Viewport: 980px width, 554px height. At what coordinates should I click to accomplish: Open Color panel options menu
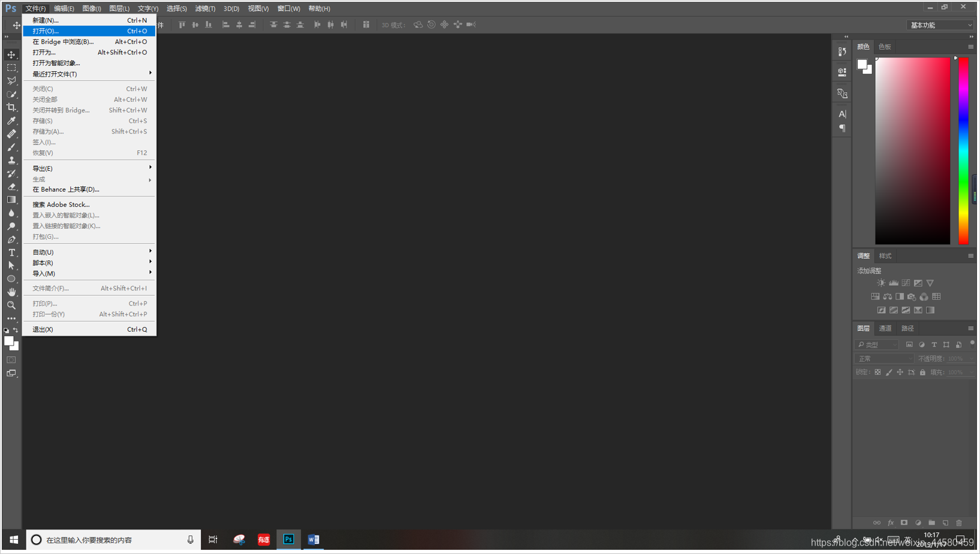[970, 47]
